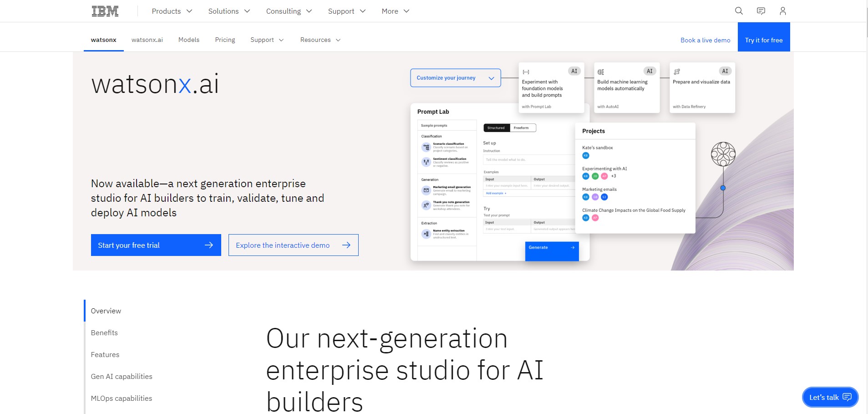Open the search magnifier icon

click(x=739, y=11)
